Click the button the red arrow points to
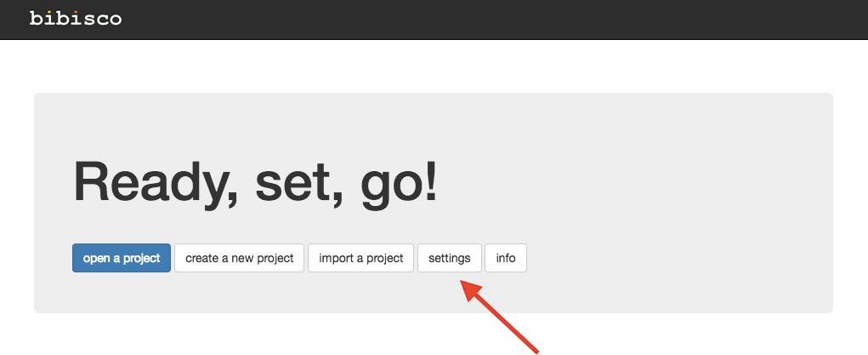 [x=449, y=258]
